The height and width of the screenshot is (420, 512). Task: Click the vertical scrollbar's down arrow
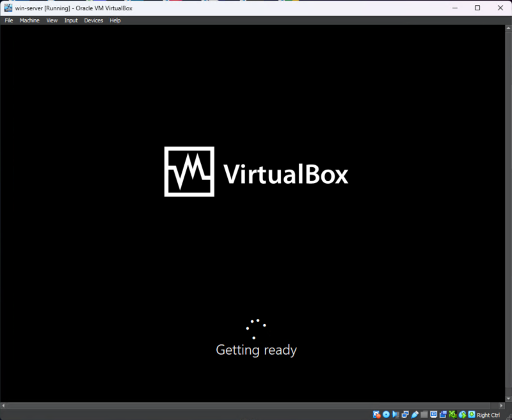(x=508, y=400)
